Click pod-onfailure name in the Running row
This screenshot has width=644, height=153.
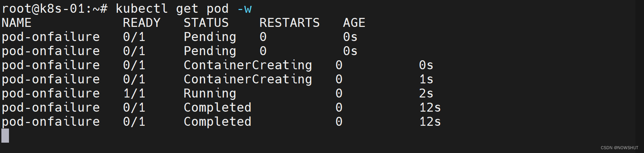[x=51, y=93]
